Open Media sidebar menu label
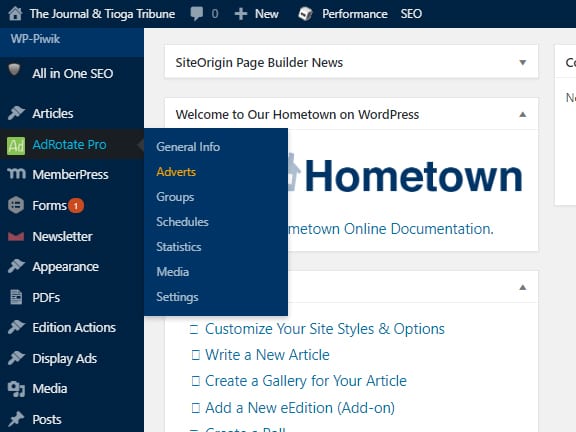This screenshot has width=576, height=432. pyautogui.click(x=50, y=389)
